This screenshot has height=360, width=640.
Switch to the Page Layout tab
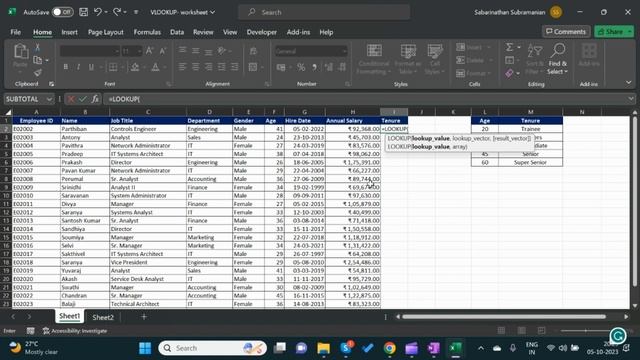click(x=105, y=32)
